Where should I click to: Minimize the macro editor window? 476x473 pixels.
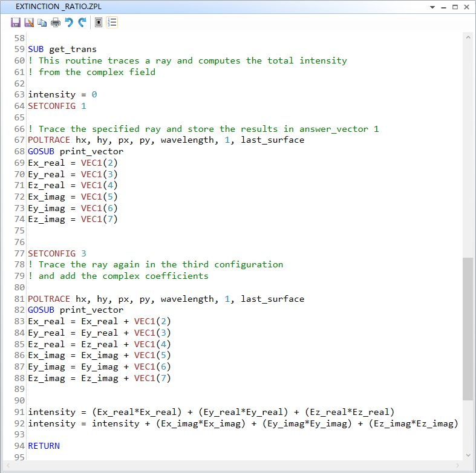tap(443, 7)
